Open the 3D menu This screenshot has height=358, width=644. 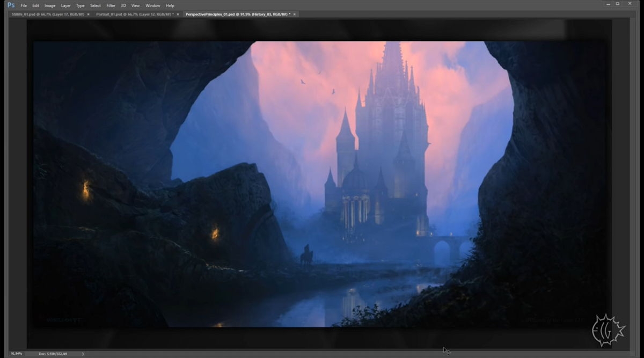point(123,5)
